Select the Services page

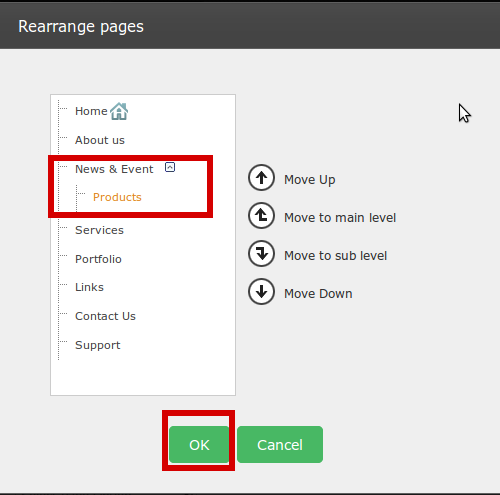point(99,230)
